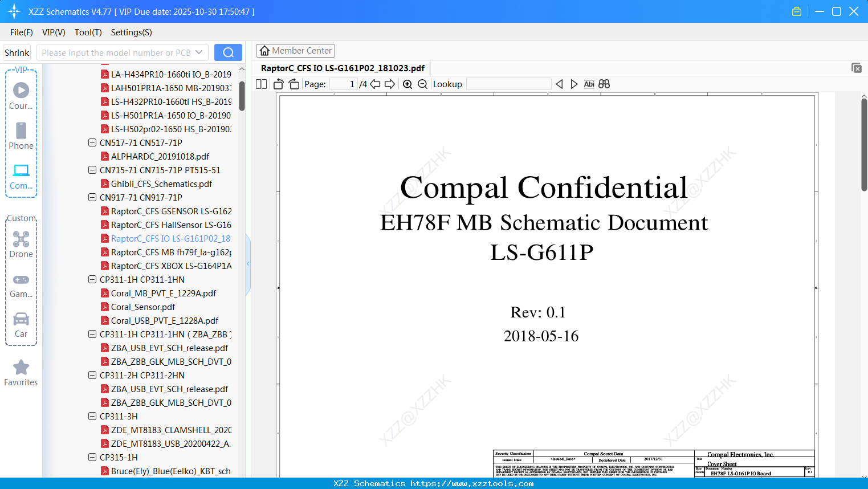Open the Settings(S) menu
868x489 pixels.
pyautogui.click(x=132, y=32)
